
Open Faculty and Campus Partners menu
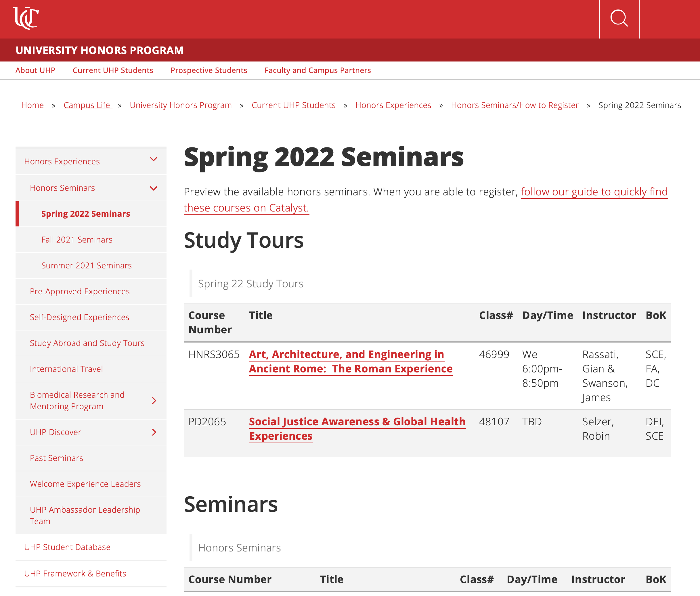[318, 70]
